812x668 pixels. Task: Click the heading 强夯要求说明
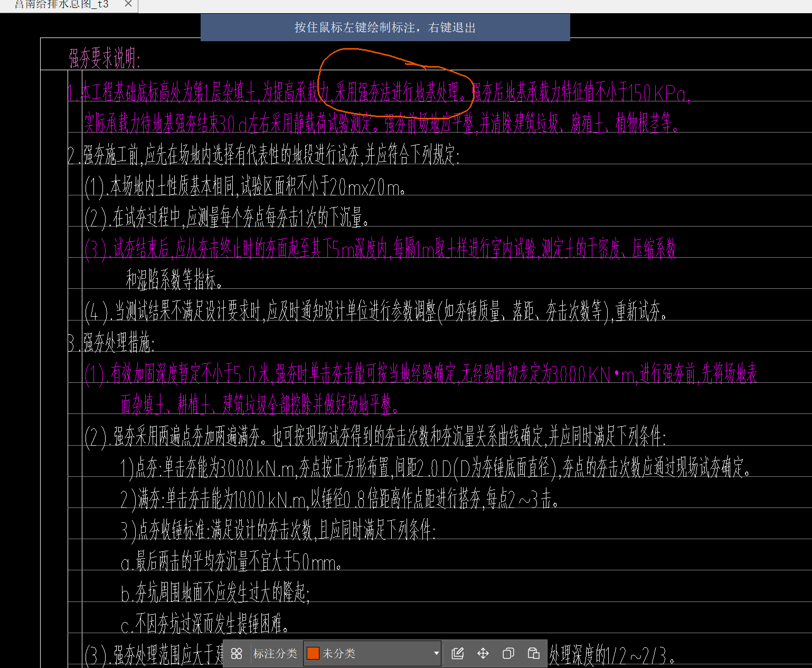105,58
